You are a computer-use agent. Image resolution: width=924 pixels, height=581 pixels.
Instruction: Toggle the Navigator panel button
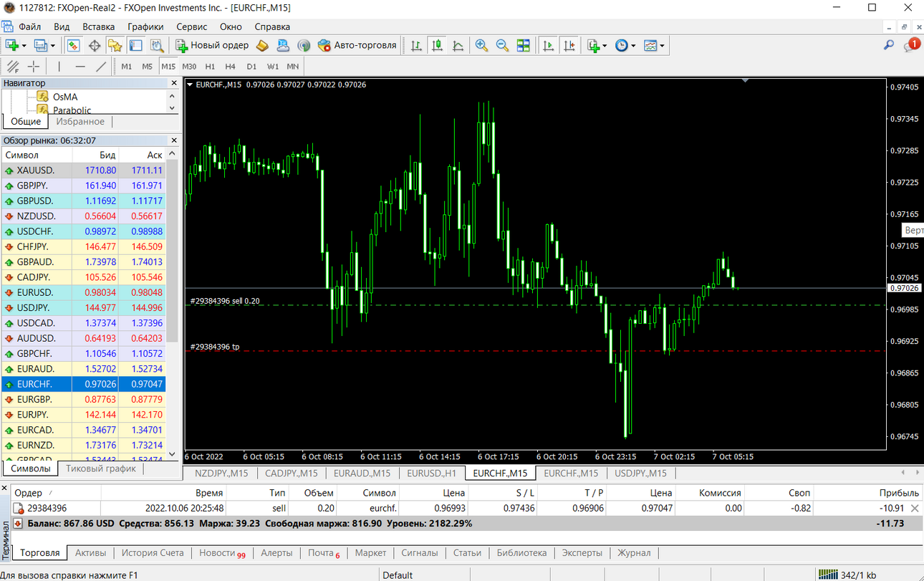[115, 45]
